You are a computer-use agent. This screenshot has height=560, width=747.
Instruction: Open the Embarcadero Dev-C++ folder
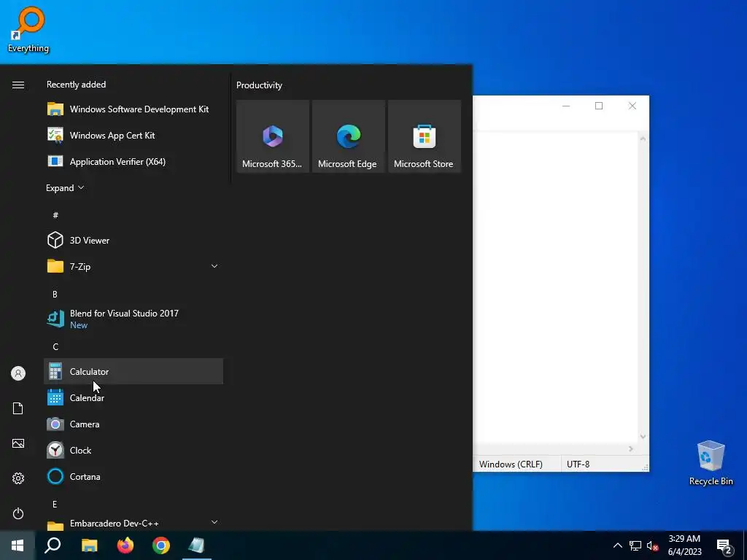click(x=133, y=523)
